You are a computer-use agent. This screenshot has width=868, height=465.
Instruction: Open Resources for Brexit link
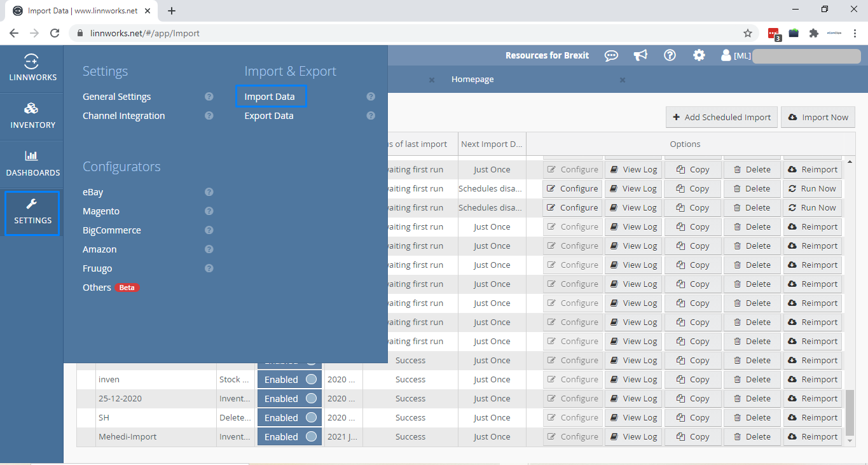click(x=548, y=55)
